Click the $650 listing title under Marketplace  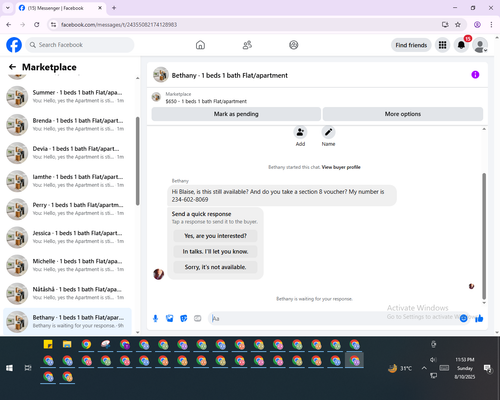[206, 101]
